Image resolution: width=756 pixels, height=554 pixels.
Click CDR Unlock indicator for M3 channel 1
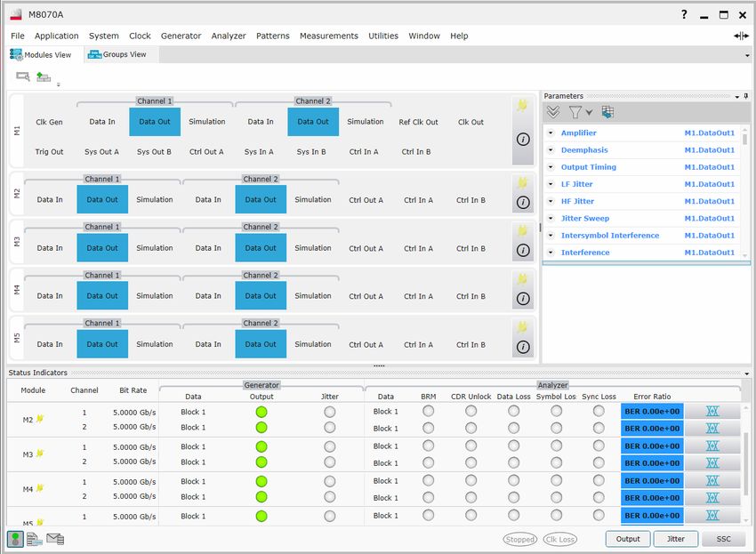coord(471,446)
